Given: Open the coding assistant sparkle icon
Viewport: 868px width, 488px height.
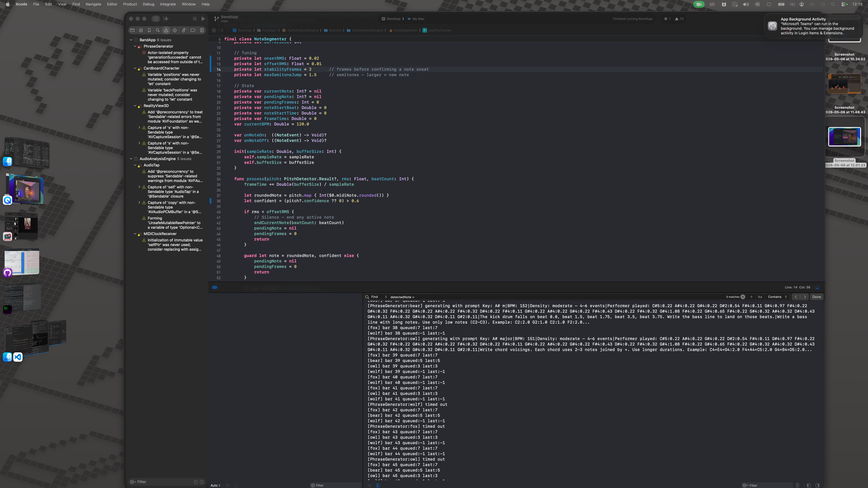Looking at the screenshot, I should point(166,19).
